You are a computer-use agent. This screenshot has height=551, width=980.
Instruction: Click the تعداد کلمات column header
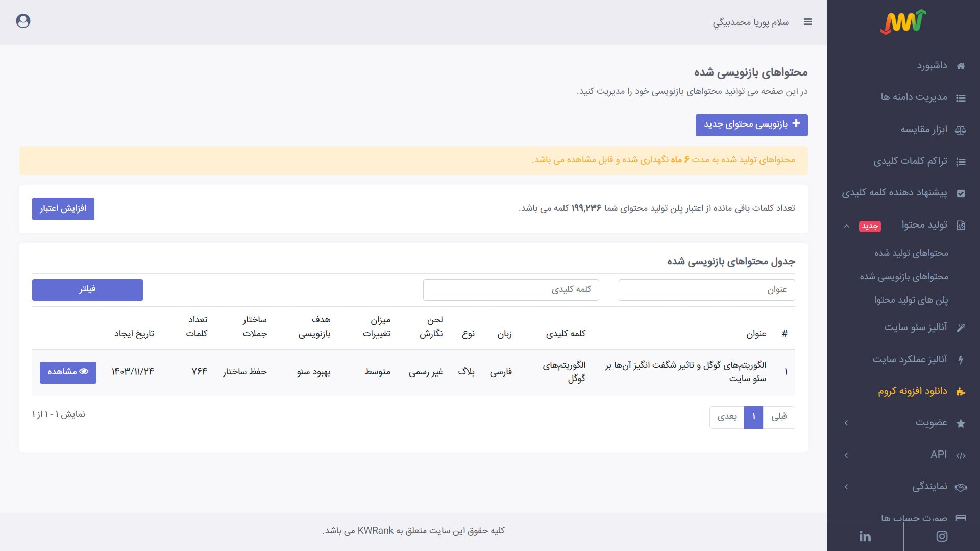pyautogui.click(x=197, y=327)
